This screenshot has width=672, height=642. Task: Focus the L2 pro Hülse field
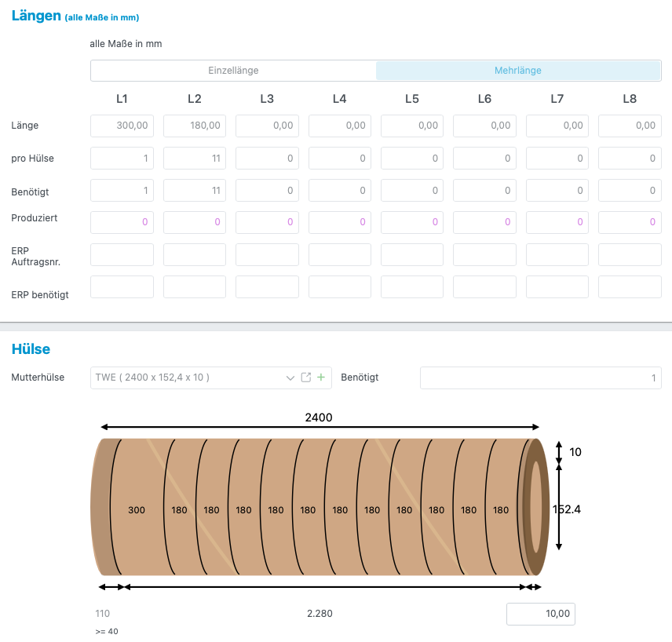tap(195, 159)
